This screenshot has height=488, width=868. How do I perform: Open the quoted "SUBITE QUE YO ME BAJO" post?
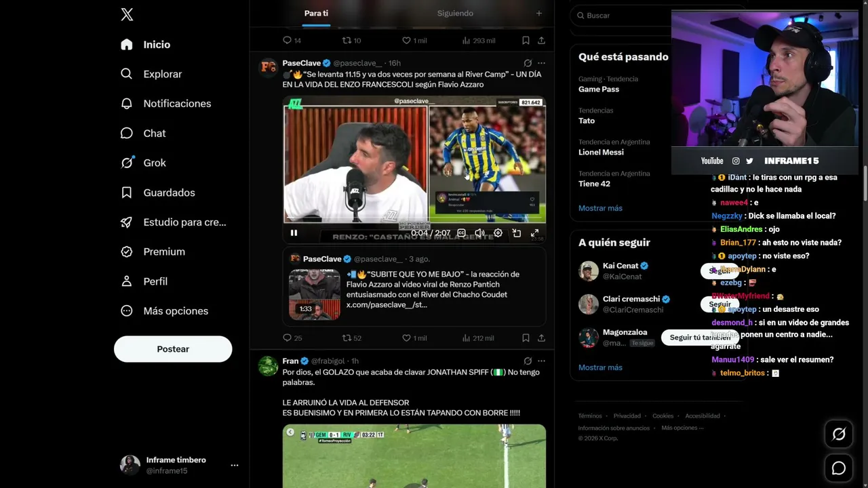coord(414,286)
